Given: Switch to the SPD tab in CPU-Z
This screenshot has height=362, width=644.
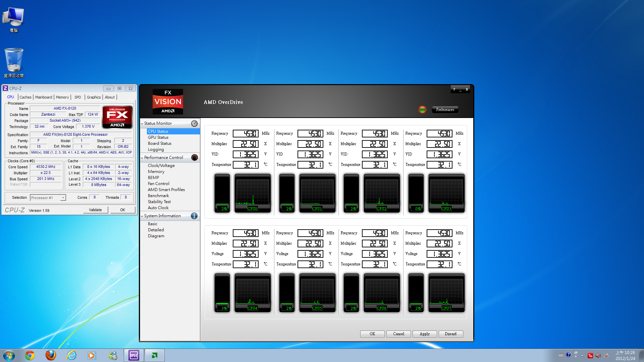Looking at the screenshot, I should pyautogui.click(x=78, y=97).
